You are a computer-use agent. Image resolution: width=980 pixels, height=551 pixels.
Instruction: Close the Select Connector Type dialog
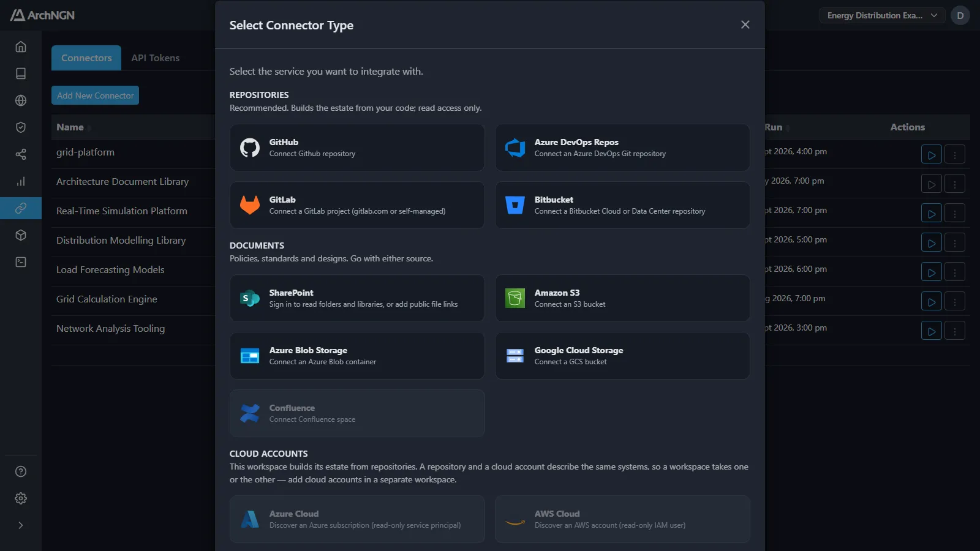pos(745,24)
